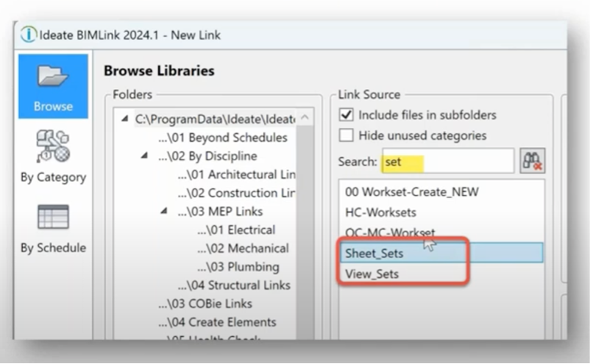Select the 02 Mechanical folder

tap(244, 249)
